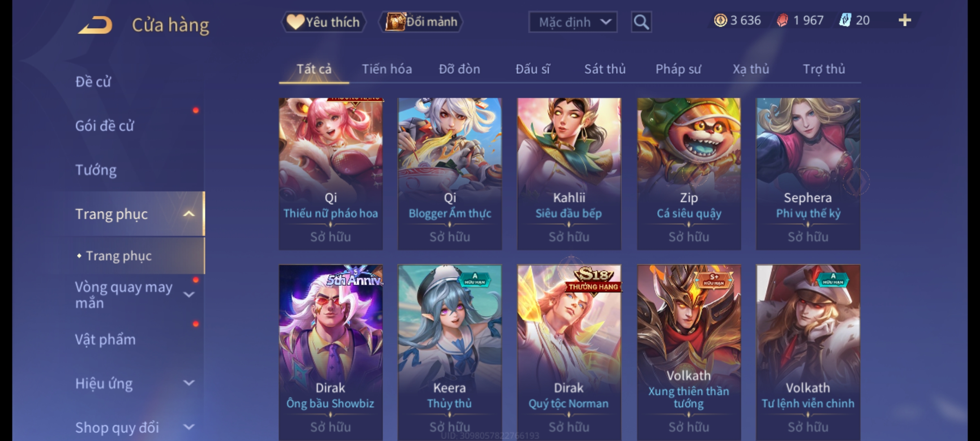Open the search magnifier icon
The height and width of the screenshot is (441, 980).
click(x=641, y=22)
